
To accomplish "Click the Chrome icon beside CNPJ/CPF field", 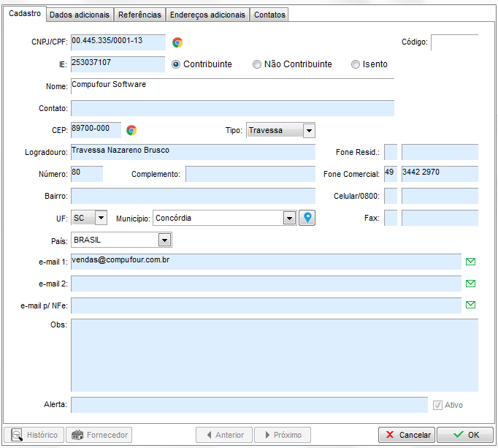I will 177,42.
